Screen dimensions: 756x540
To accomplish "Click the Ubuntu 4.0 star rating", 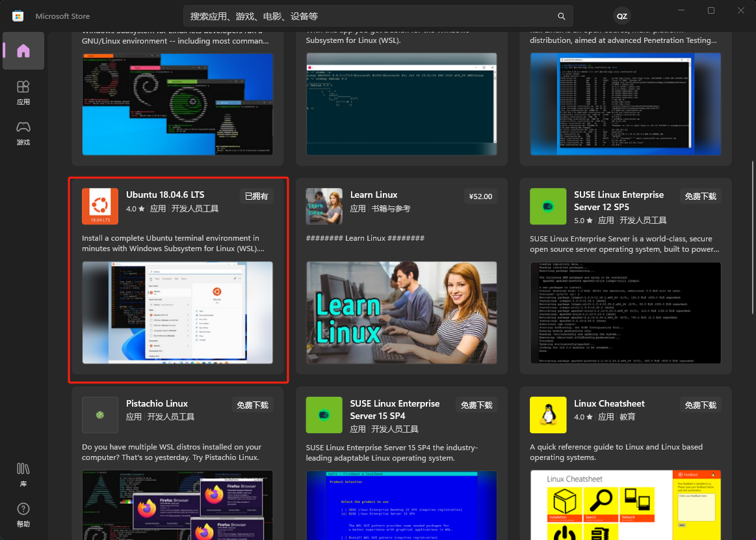I will point(135,209).
